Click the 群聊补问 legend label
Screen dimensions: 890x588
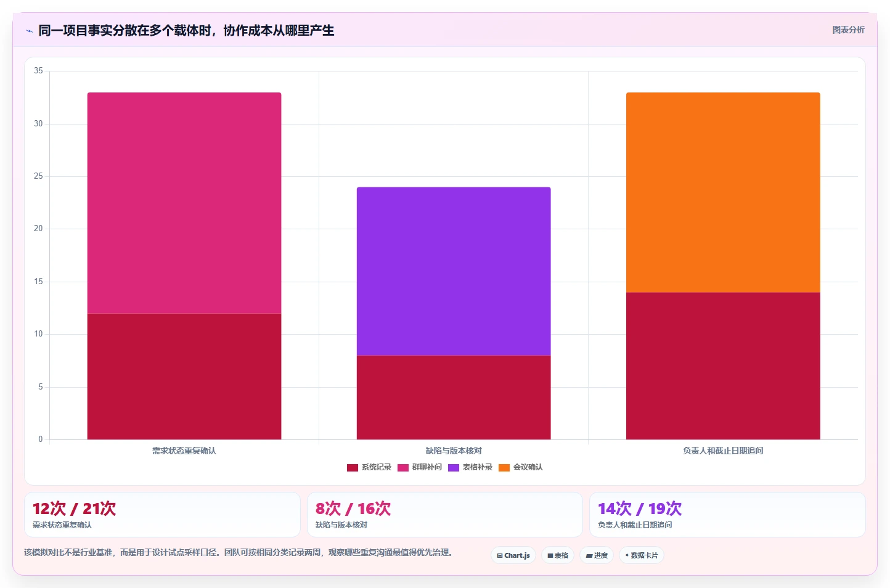(427, 467)
